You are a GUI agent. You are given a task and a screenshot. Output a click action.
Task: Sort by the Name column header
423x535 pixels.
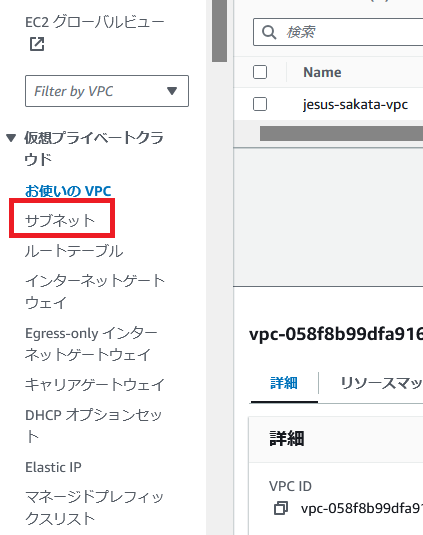(322, 72)
